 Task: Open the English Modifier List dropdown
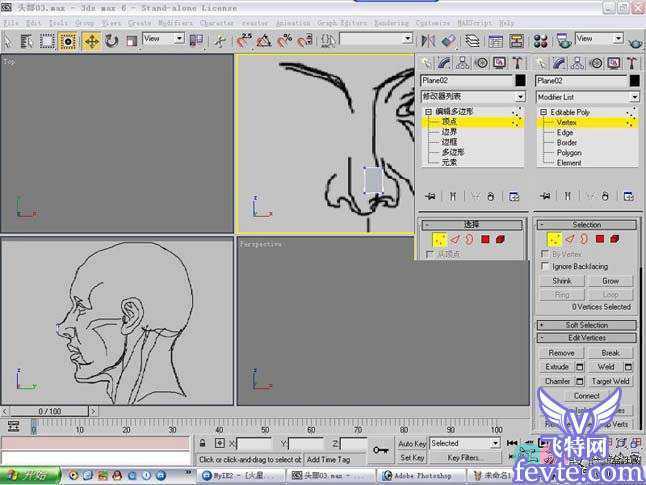pyautogui.click(x=587, y=97)
